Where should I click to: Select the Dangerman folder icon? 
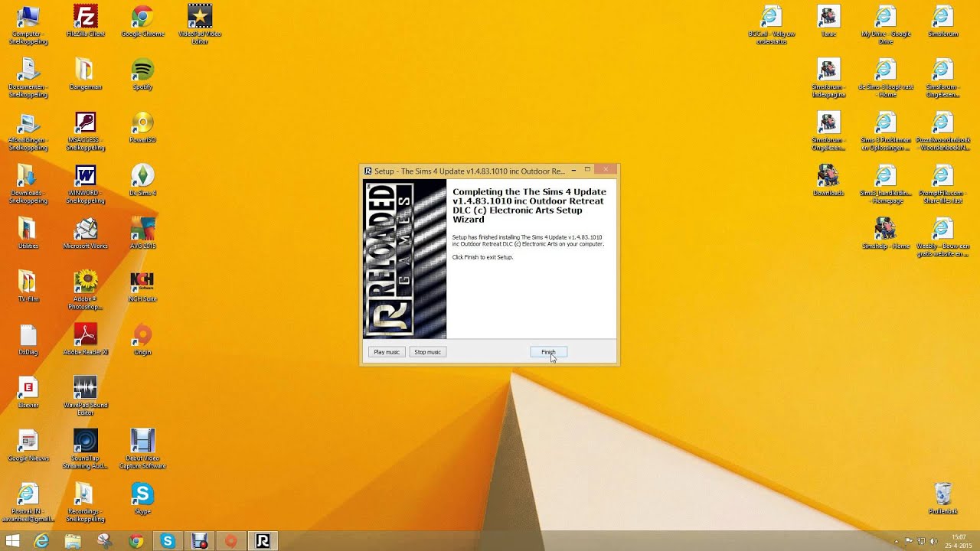pos(85,74)
